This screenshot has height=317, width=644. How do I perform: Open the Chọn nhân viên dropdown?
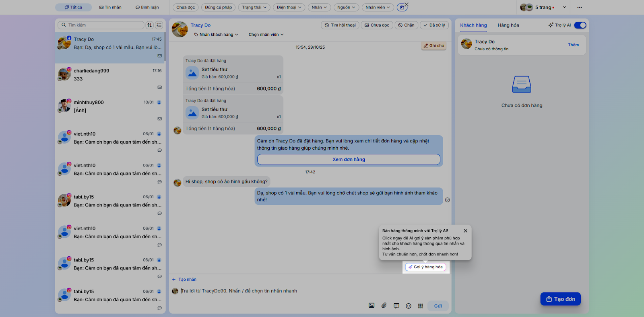pyautogui.click(x=266, y=35)
